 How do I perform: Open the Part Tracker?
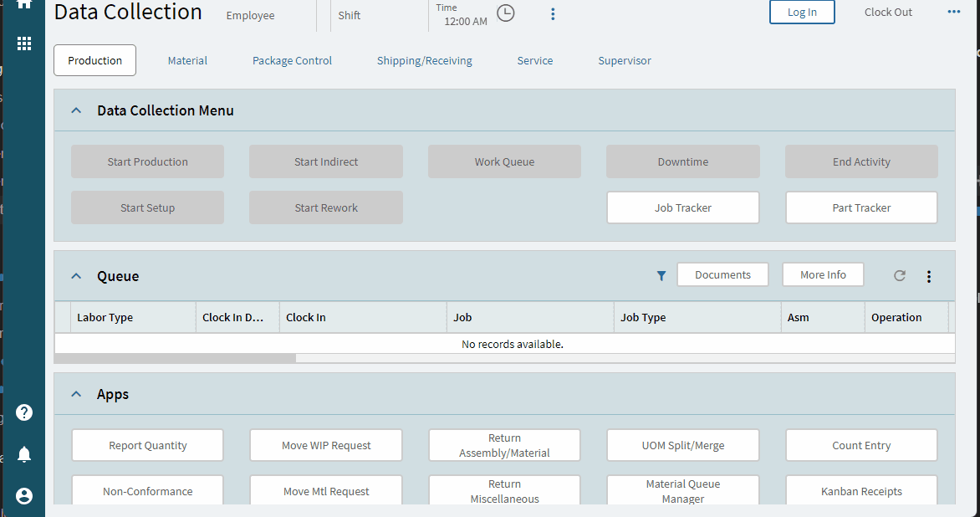861,207
